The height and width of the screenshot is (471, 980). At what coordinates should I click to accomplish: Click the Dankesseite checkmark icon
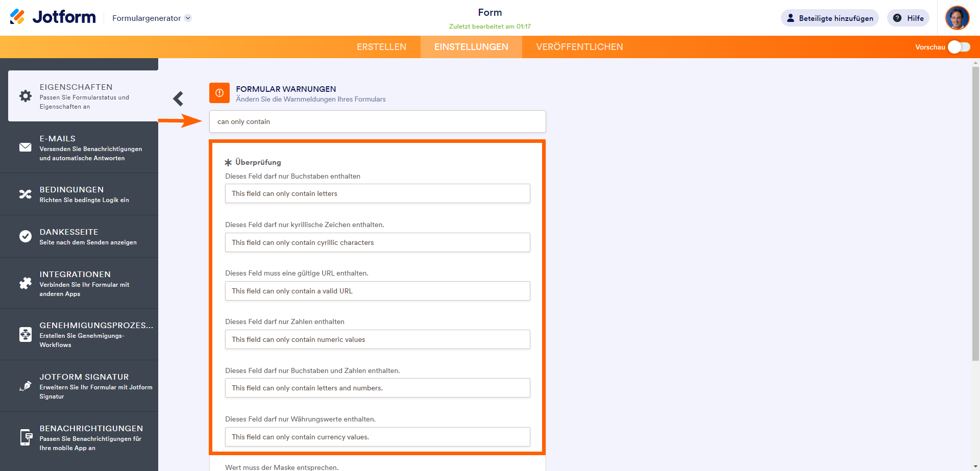click(x=26, y=236)
